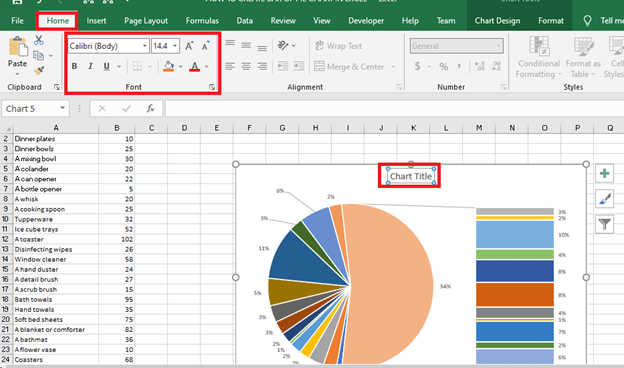
Task: Click the Accounting dollar format icon
Action: (417, 66)
